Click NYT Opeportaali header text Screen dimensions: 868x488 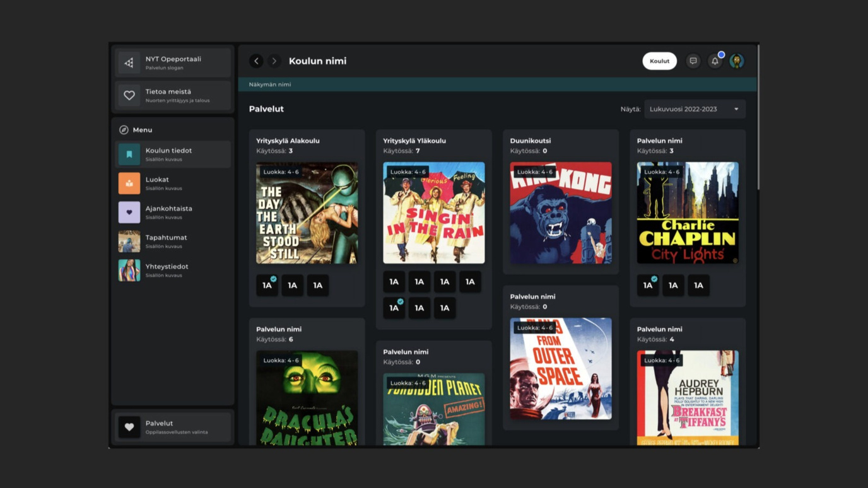(x=173, y=59)
